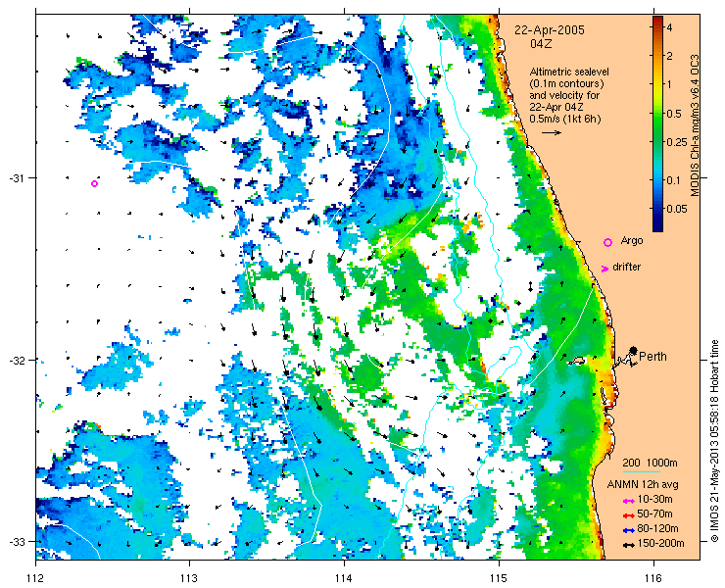725x588 pixels.
Task: Click the colorbar value 4 tick label
Action: point(670,27)
